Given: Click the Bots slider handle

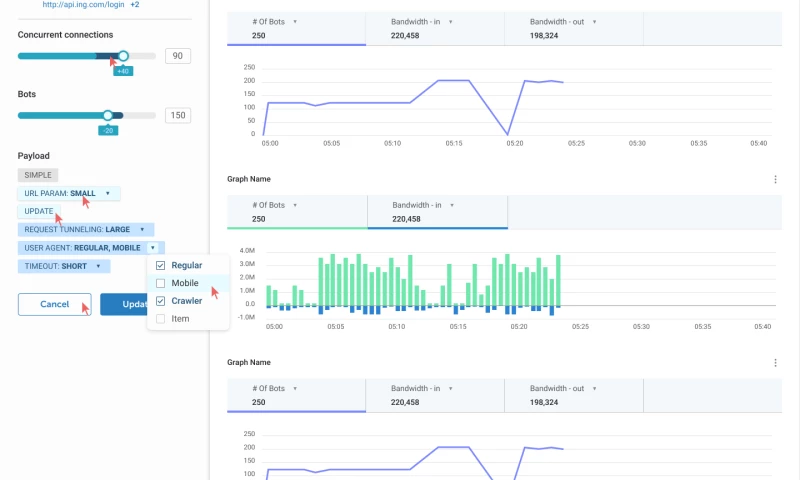Looking at the screenshot, I should click(x=108, y=115).
